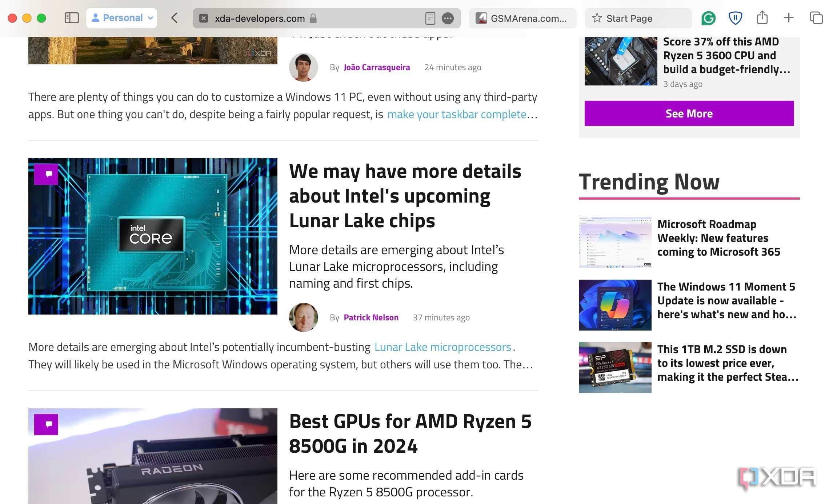Viewport: 829px width, 504px height.
Task: Click the M.2 SSD thumbnail
Action: click(x=615, y=367)
